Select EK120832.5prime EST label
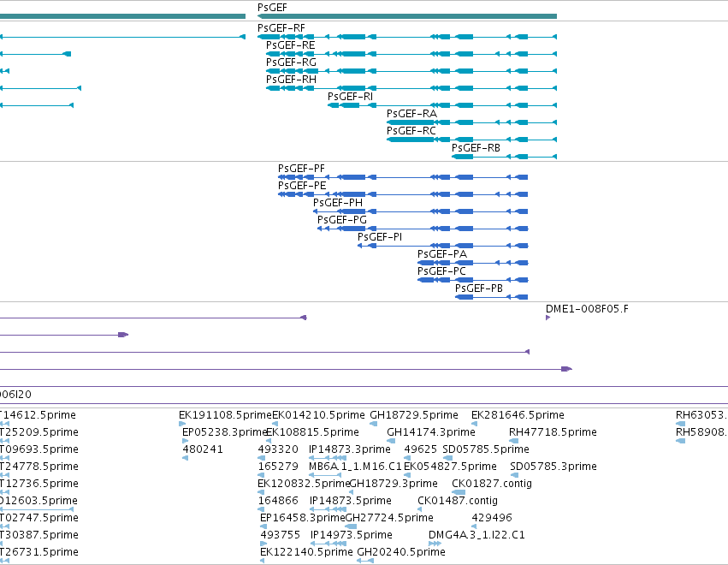The image size is (728, 565). [x=304, y=484]
